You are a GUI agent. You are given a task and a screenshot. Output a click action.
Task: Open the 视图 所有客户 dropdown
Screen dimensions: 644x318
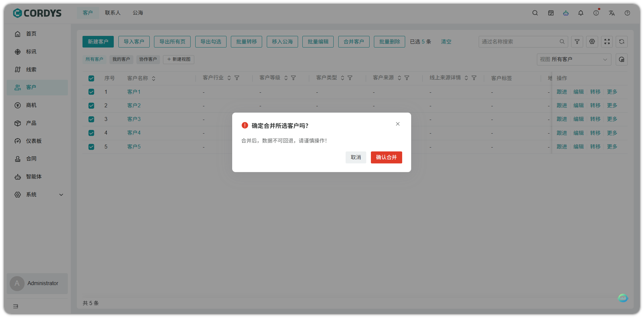tap(573, 59)
